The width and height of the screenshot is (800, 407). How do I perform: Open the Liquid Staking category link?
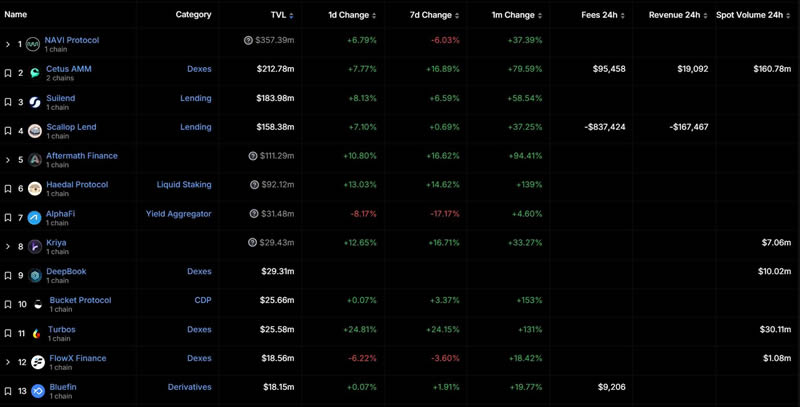(184, 184)
